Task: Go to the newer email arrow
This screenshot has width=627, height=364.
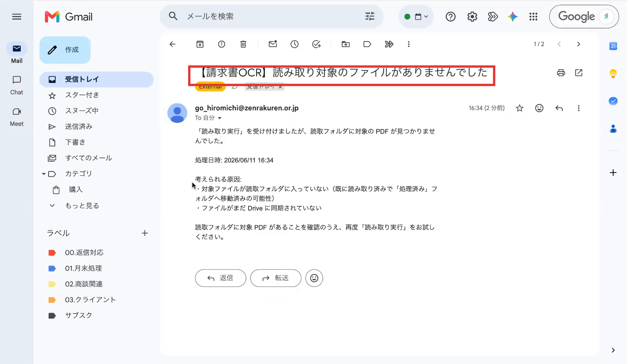Action: point(559,44)
